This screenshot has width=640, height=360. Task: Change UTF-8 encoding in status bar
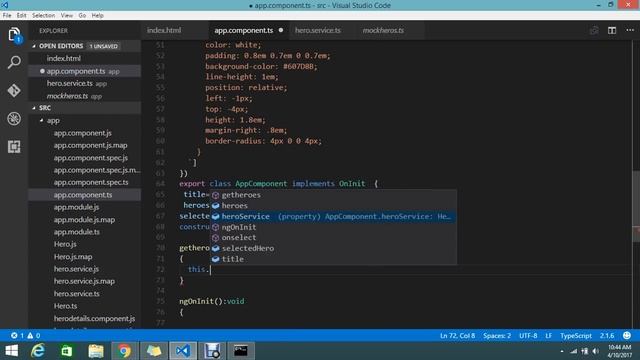pyautogui.click(x=528, y=336)
